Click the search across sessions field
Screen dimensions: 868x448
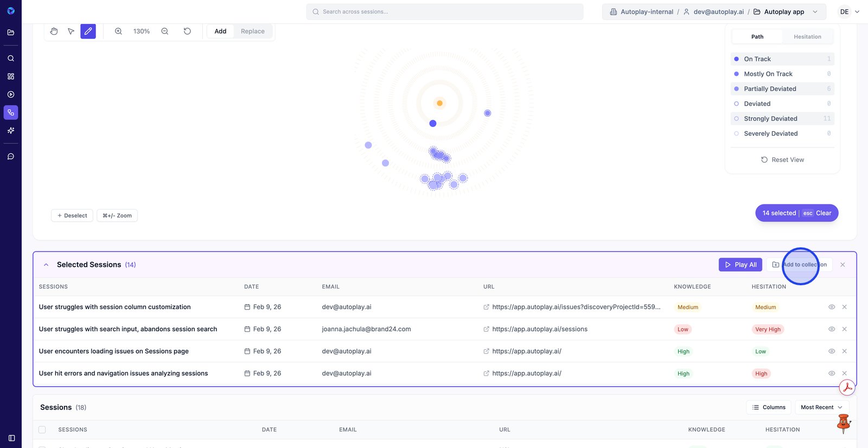coord(445,12)
